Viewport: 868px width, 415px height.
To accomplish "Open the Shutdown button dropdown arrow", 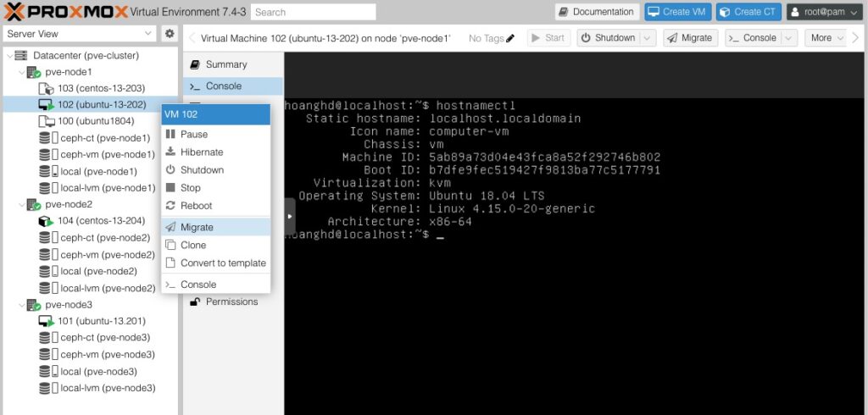I will coord(648,38).
